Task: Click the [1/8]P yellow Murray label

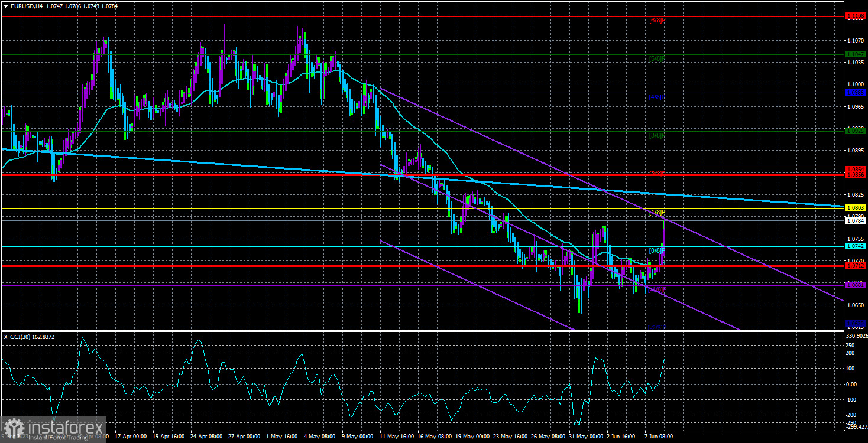Action: coord(658,212)
